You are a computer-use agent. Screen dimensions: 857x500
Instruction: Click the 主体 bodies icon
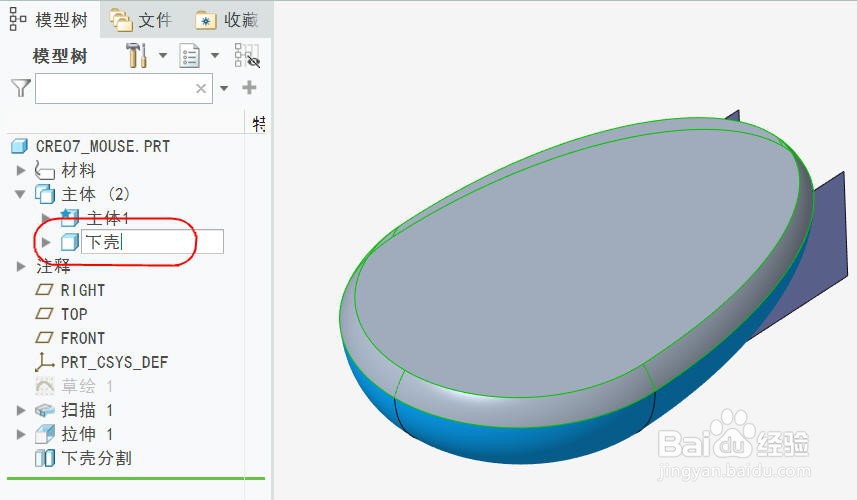click(x=45, y=194)
